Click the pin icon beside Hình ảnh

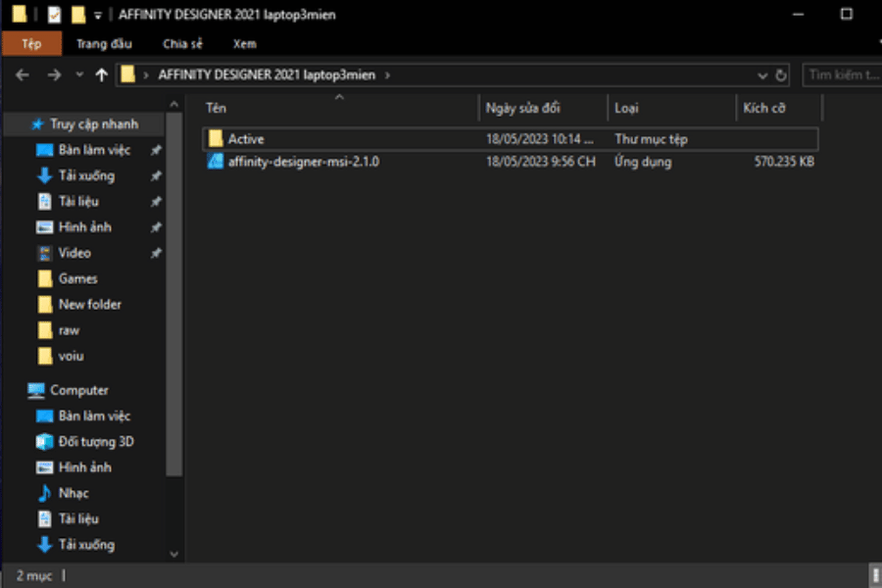pos(155,227)
